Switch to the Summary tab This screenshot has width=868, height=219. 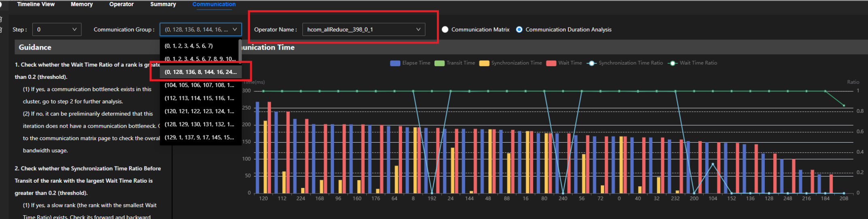[163, 4]
